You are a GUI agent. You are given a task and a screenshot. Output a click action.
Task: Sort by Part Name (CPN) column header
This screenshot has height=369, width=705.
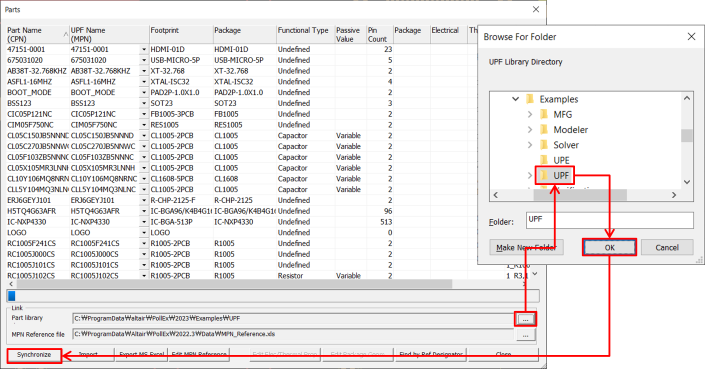click(x=37, y=35)
